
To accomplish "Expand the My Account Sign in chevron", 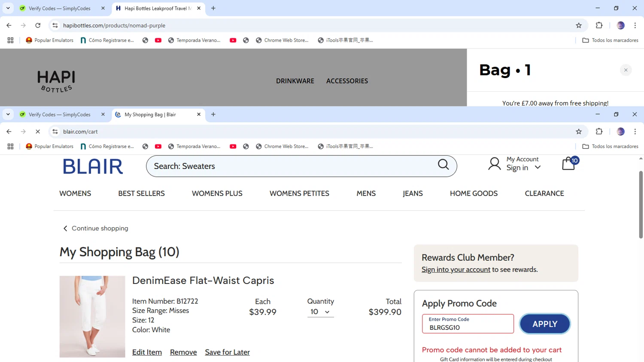I will click(538, 168).
